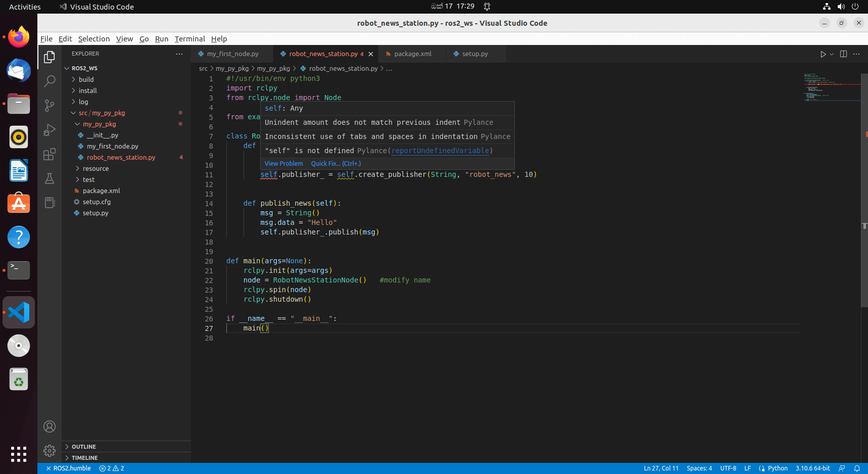Open the run options dropdown arrow

[832, 54]
